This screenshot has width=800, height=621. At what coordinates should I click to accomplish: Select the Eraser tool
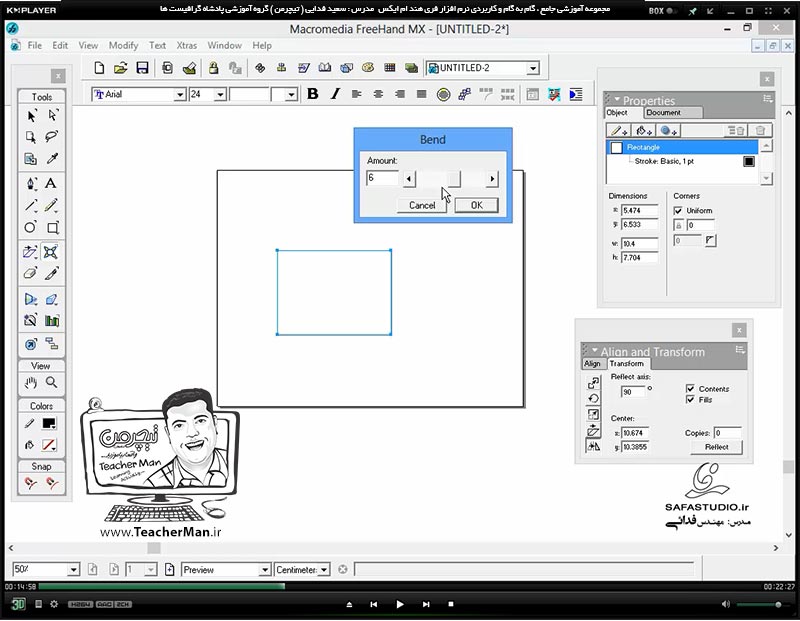coord(31,274)
